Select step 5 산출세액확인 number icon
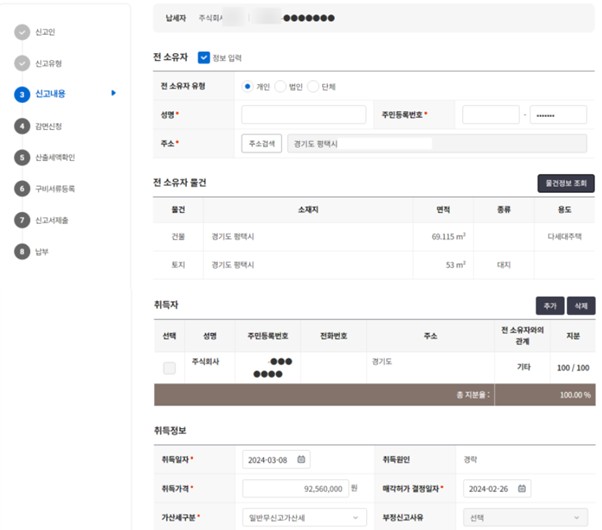The width and height of the screenshot is (602, 530). point(22,157)
